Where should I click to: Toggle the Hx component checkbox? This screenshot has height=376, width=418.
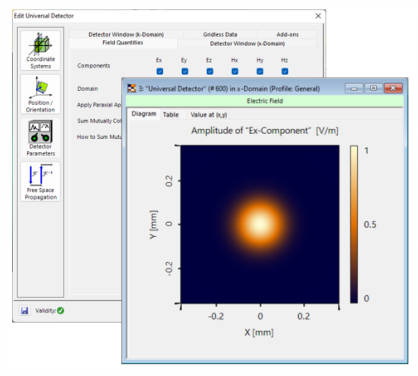tap(235, 71)
